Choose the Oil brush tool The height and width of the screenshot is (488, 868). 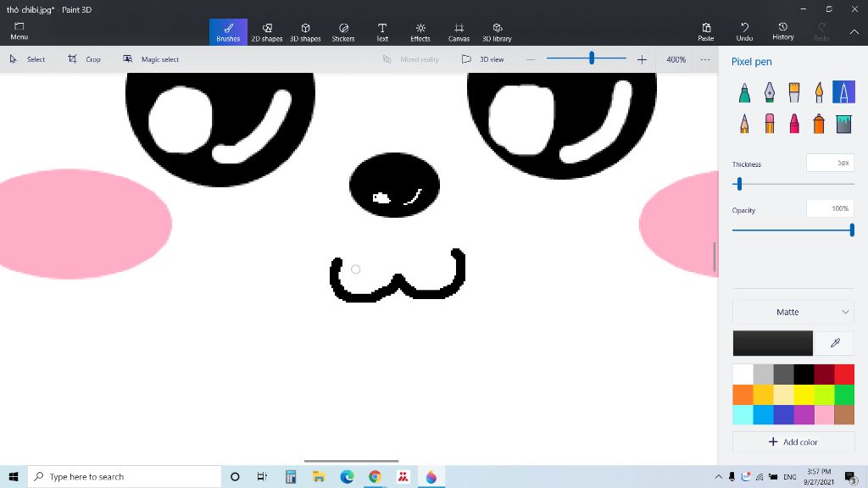point(794,92)
